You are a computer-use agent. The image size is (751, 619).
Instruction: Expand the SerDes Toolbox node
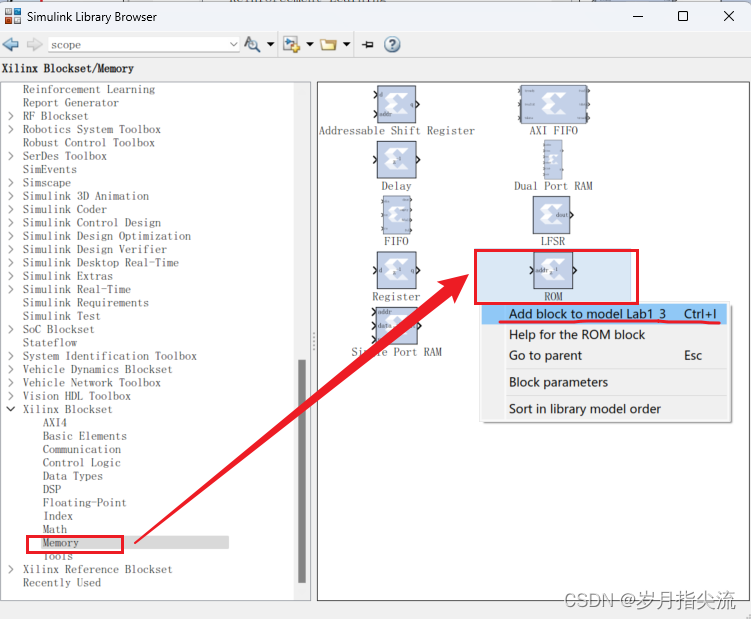pos(11,156)
